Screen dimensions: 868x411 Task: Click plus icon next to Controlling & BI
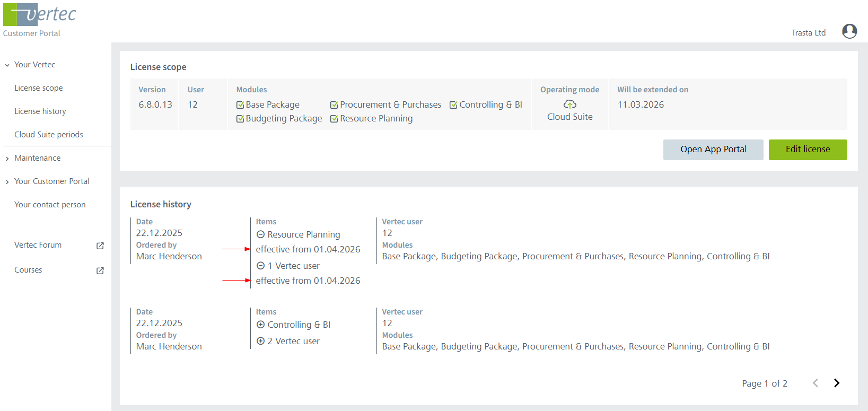click(x=260, y=325)
